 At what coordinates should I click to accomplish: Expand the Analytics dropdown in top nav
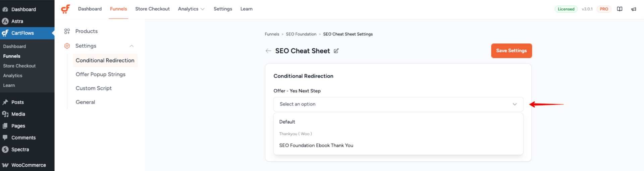[191, 9]
